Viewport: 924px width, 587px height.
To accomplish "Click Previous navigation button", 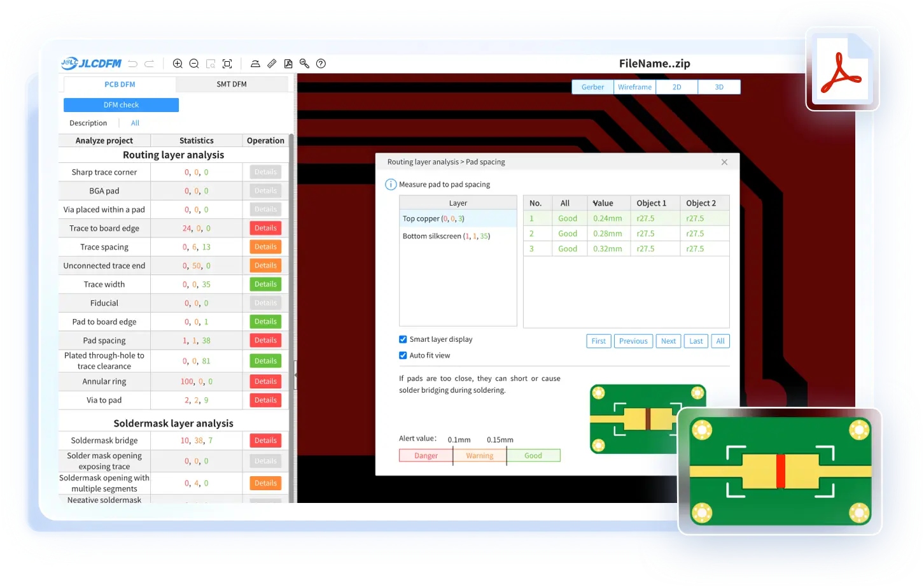I will coord(633,341).
